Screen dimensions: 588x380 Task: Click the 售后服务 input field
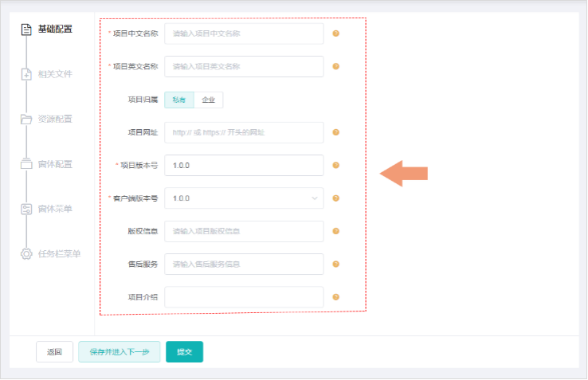click(x=244, y=264)
